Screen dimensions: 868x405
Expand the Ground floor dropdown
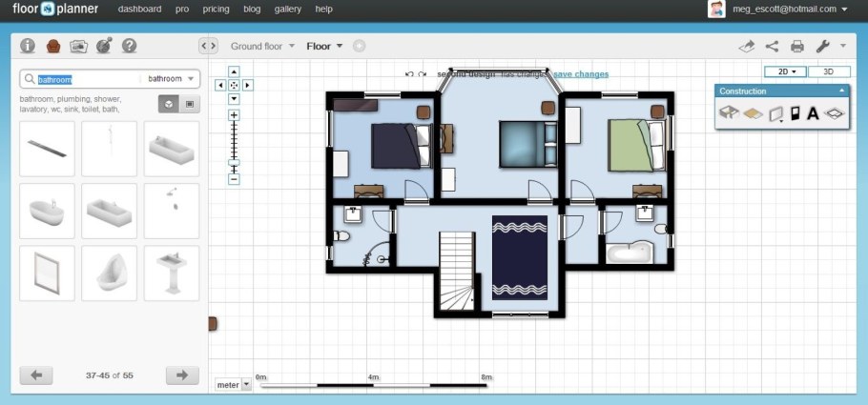262,46
